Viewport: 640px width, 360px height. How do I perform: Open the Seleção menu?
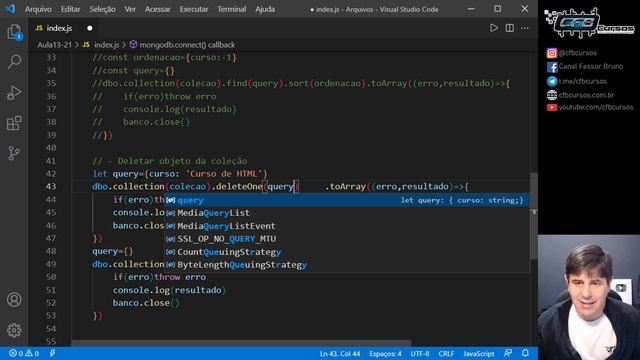click(x=102, y=9)
